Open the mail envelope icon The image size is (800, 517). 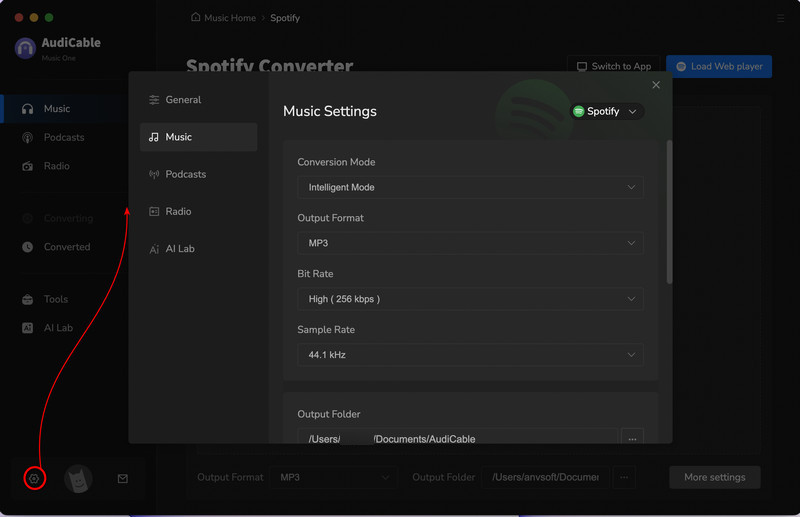pyautogui.click(x=122, y=479)
